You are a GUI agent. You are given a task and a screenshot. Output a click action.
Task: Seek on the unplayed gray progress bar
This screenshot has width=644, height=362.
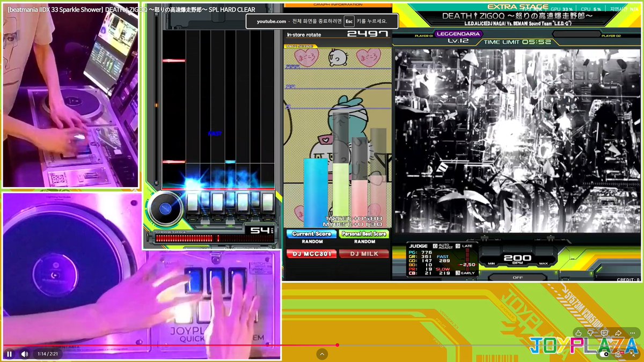[488, 345]
